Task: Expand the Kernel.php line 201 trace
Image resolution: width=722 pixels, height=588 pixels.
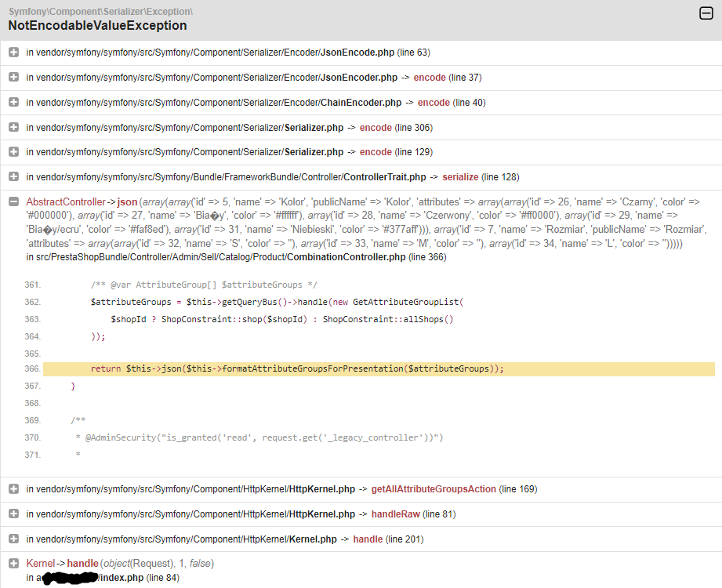Action: [x=14, y=539]
